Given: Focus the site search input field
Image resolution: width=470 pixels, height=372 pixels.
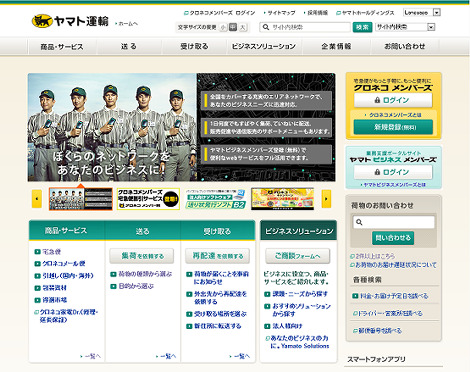Looking at the screenshot, I should click(305, 27).
